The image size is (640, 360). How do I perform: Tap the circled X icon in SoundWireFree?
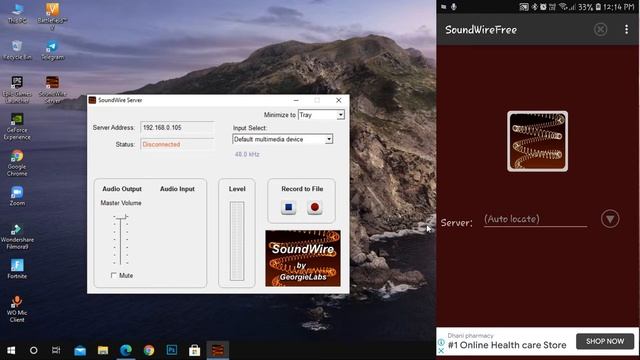tap(600, 29)
